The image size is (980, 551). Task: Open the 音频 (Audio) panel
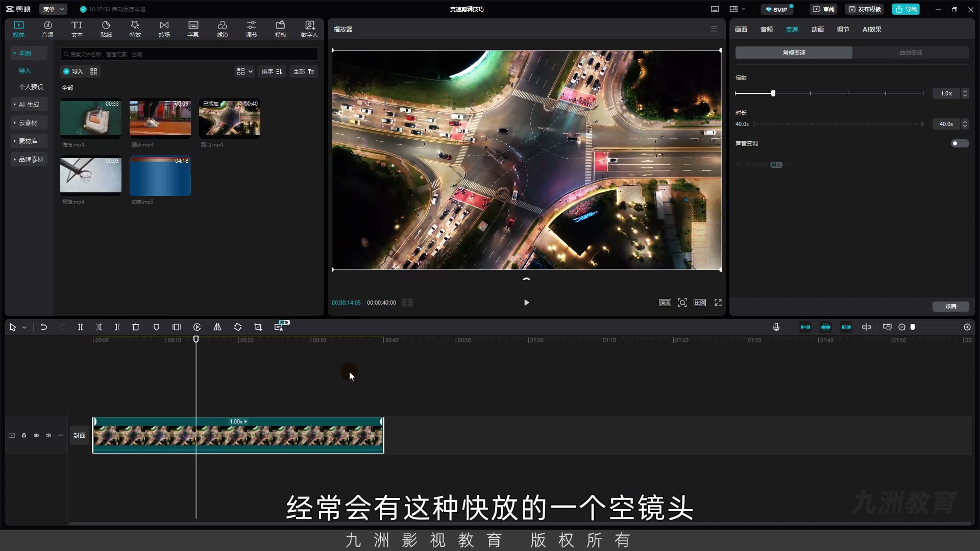click(x=47, y=29)
